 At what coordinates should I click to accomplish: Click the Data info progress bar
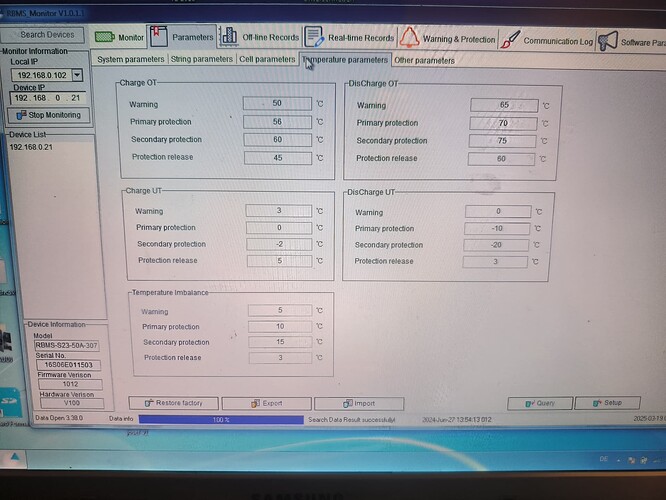[x=221, y=420]
